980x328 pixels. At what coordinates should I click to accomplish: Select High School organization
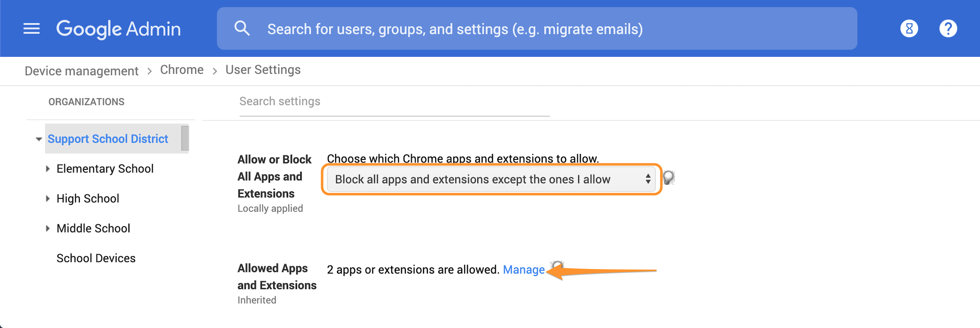pyautogui.click(x=88, y=198)
